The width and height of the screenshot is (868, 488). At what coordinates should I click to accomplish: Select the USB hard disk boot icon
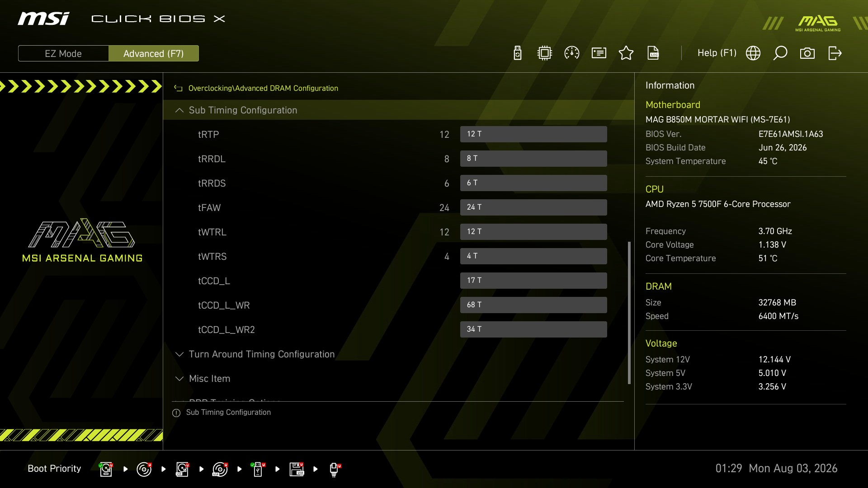click(x=182, y=469)
